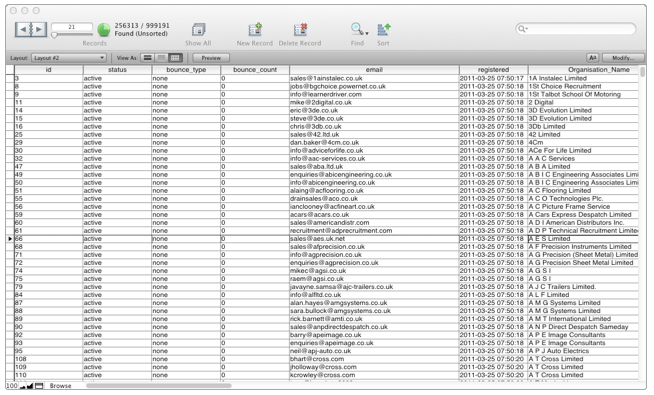The image size is (654, 395).
Task: Click the green found set pie icon
Action: click(104, 30)
